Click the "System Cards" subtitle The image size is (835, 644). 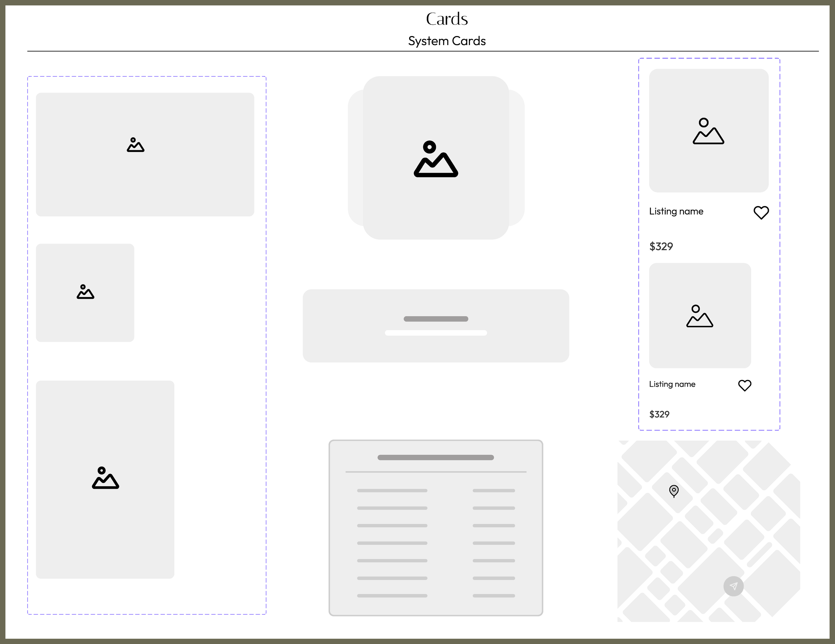[447, 41]
